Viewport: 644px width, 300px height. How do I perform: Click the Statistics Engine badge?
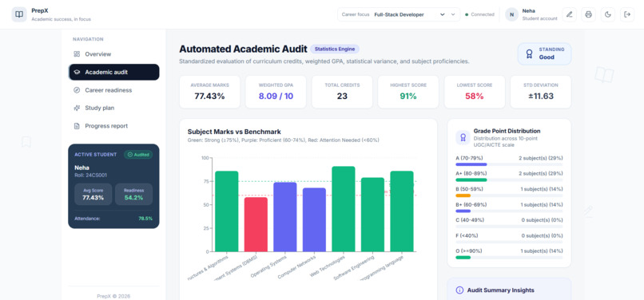click(335, 49)
